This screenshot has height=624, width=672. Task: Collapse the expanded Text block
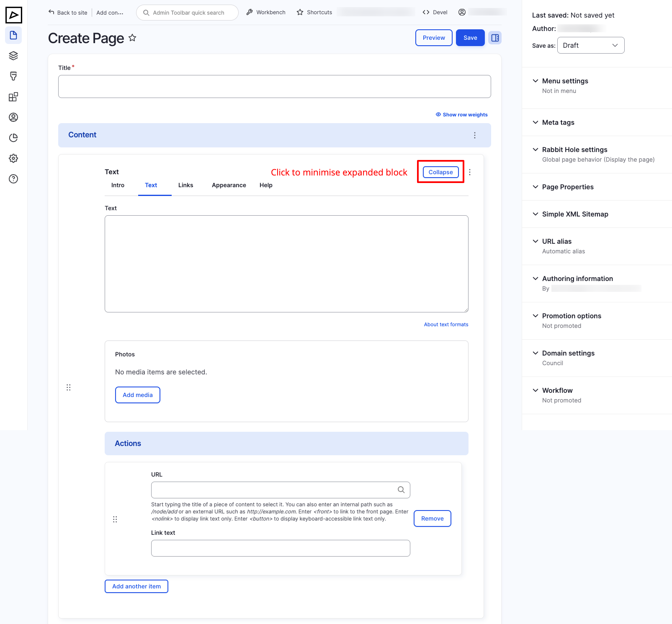pos(440,172)
